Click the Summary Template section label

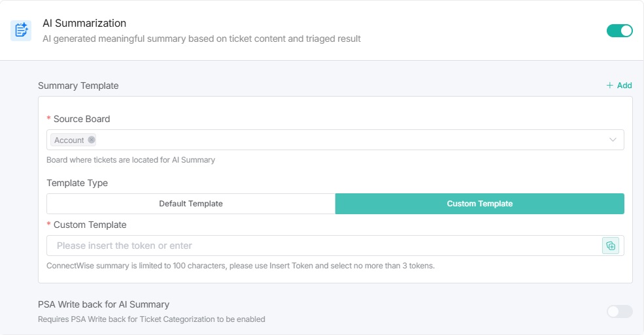pos(78,86)
